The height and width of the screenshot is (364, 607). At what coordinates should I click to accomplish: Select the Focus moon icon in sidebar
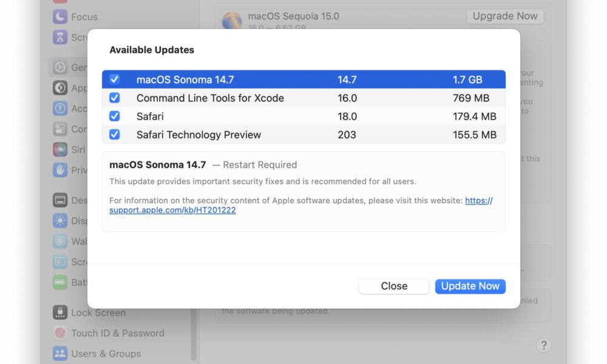pyautogui.click(x=60, y=16)
